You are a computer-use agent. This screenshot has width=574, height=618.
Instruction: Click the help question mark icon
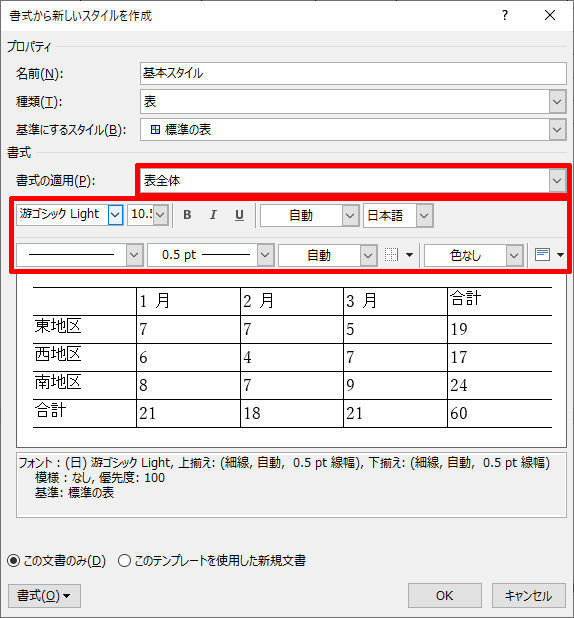click(505, 15)
